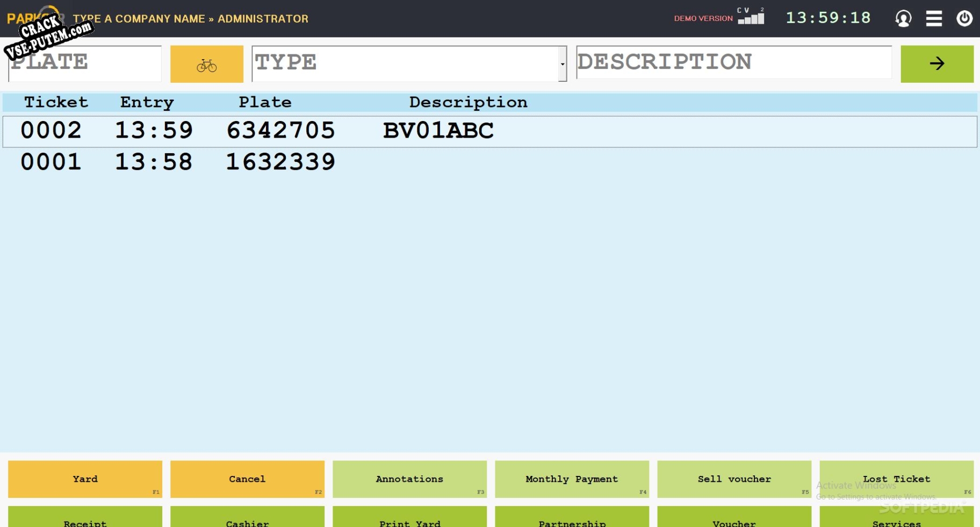The height and width of the screenshot is (527, 980).
Task: Expand the TYPE dropdown arrow
Action: tap(563, 64)
